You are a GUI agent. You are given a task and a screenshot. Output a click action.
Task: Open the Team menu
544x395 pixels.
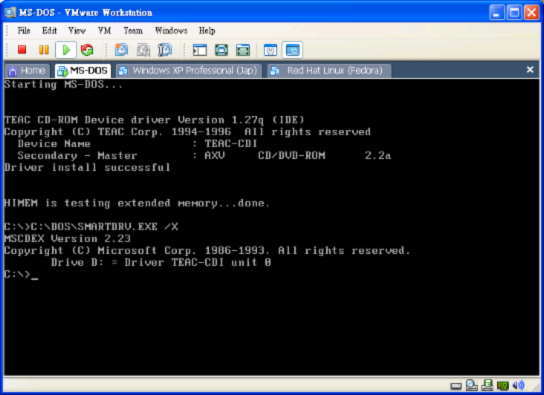tap(133, 31)
